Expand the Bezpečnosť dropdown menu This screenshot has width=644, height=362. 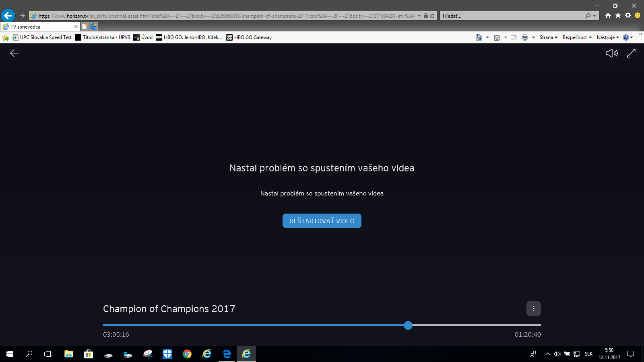tap(577, 37)
